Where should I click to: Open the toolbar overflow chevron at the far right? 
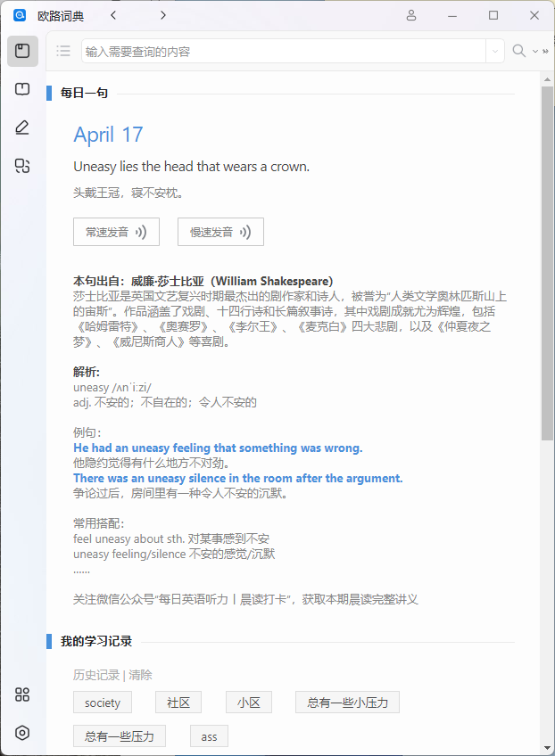click(x=544, y=52)
